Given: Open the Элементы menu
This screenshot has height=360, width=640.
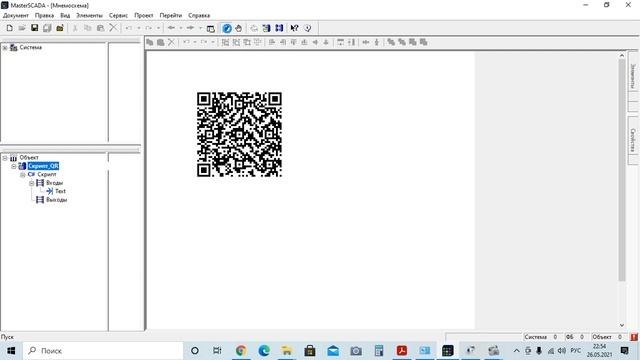Looking at the screenshot, I should point(89,16).
